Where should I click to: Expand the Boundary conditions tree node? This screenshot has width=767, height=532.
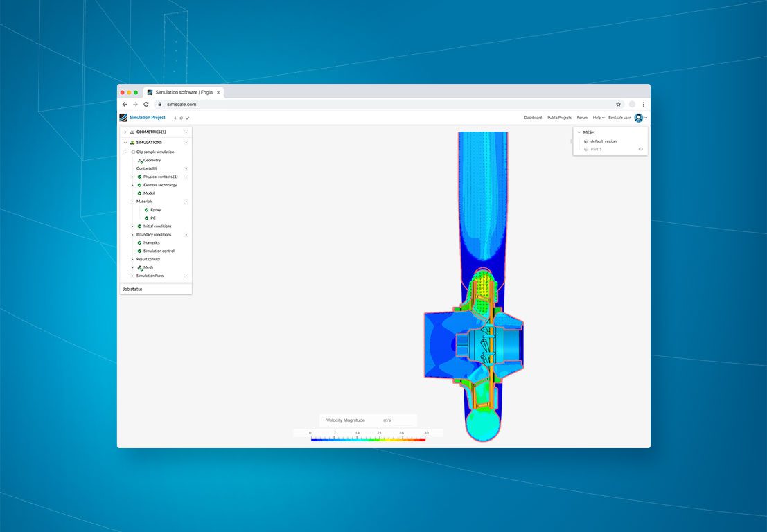[x=132, y=235]
